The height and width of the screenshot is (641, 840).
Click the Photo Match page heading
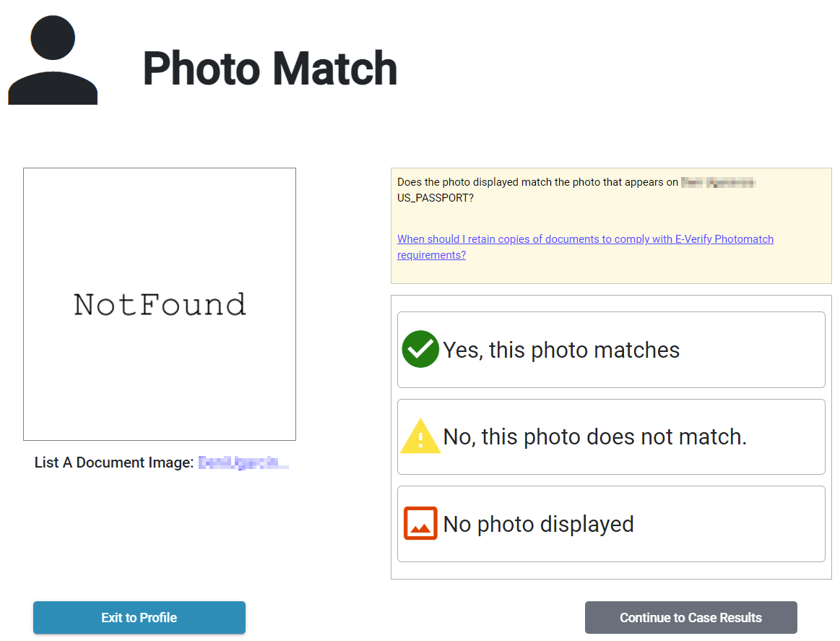coord(269,69)
